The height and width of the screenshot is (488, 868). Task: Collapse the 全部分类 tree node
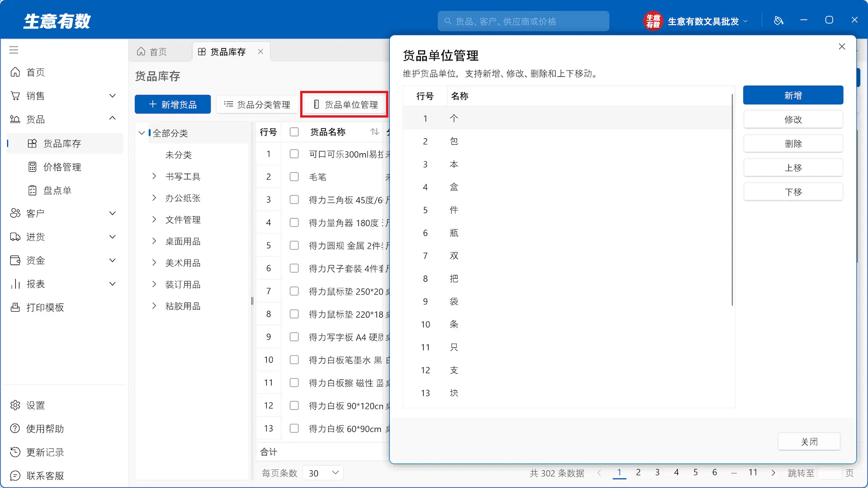tap(142, 133)
